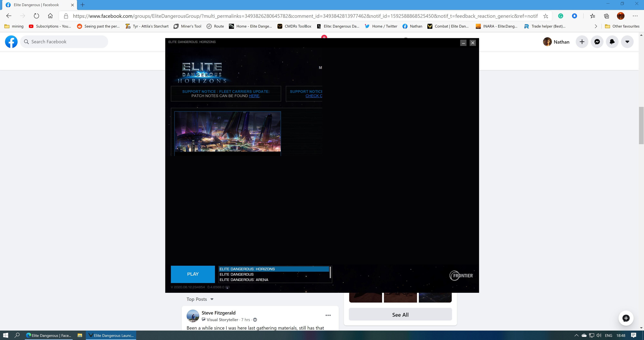Open the blue extension icon beside Grammarly

point(574,16)
